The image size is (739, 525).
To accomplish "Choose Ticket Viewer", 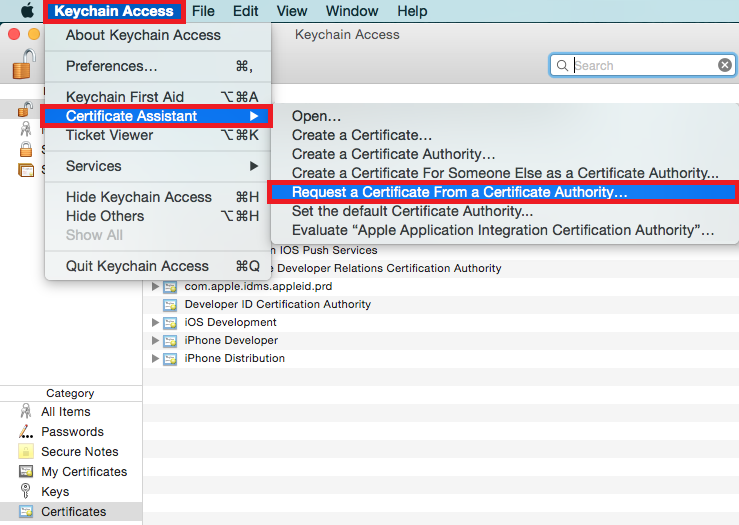I will [x=158, y=135].
